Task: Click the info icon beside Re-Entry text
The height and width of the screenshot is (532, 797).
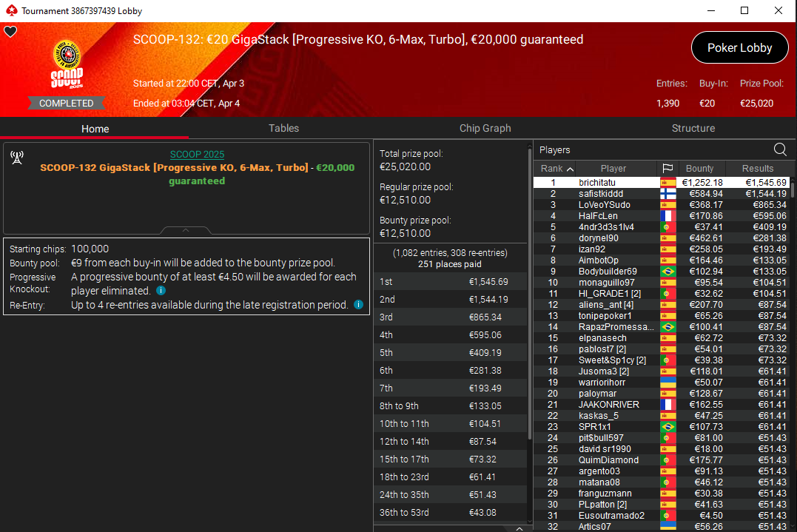Action: click(x=358, y=304)
